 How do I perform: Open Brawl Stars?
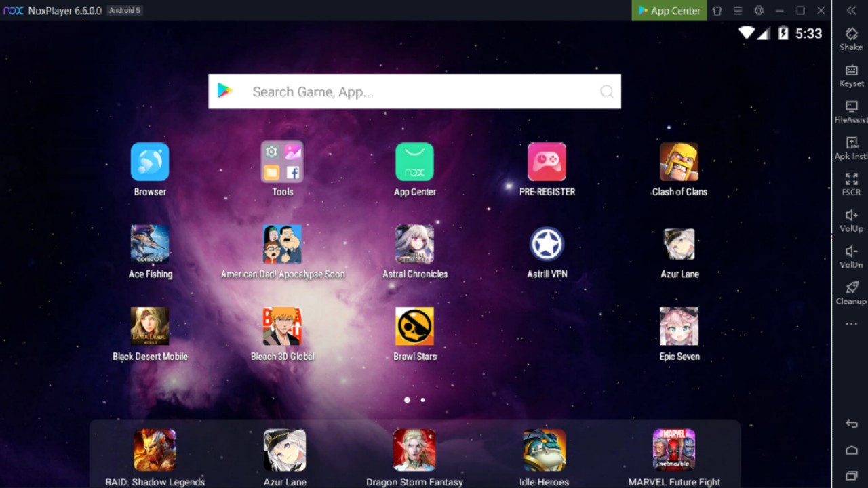pos(414,326)
